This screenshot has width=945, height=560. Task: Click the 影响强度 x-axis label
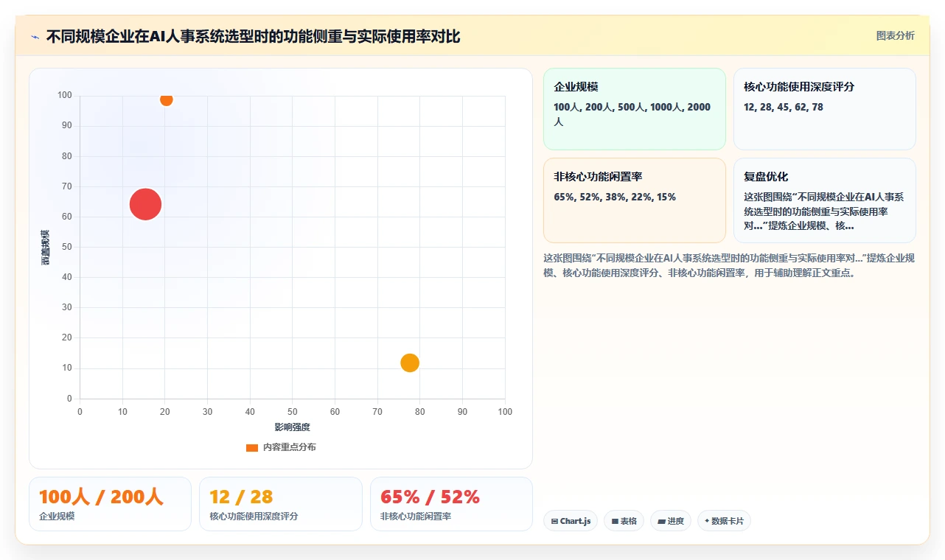(293, 427)
